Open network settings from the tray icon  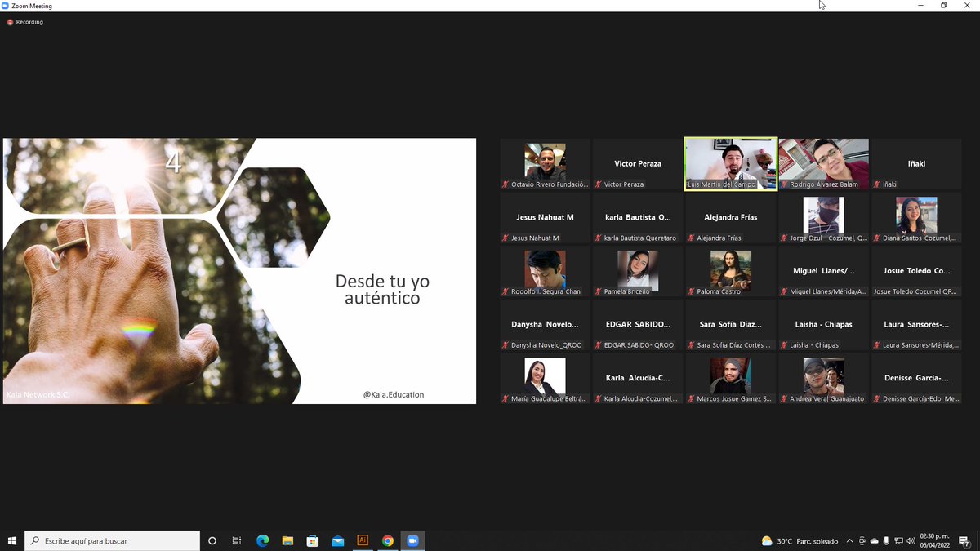pyautogui.click(x=899, y=540)
